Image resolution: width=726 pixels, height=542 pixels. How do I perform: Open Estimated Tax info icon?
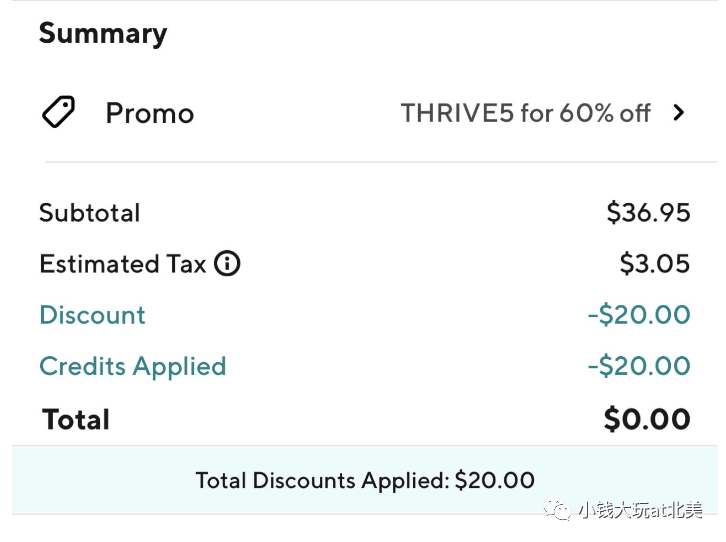click(227, 263)
